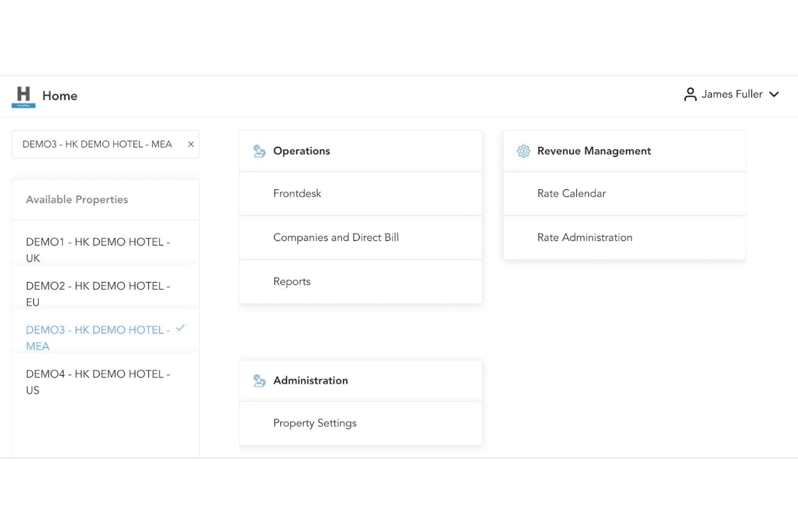This screenshot has width=798, height=532.
Task: Click the Home page title
Action: coord(60,96)
